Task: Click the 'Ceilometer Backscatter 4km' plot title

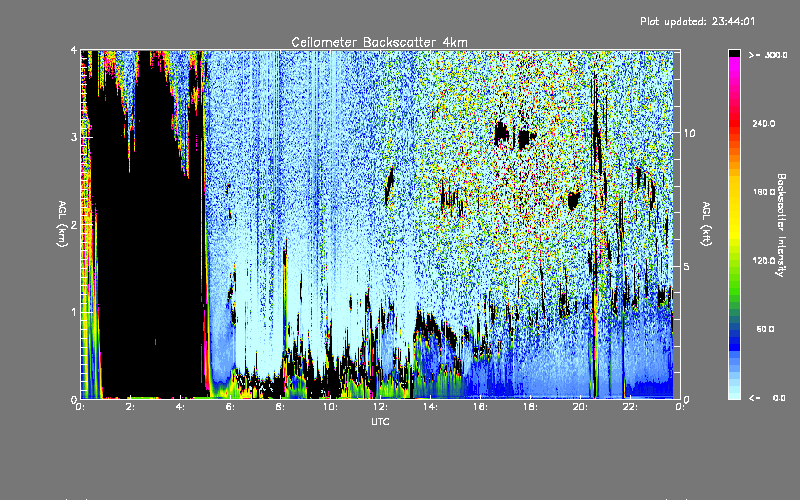Action: [379, 42]
